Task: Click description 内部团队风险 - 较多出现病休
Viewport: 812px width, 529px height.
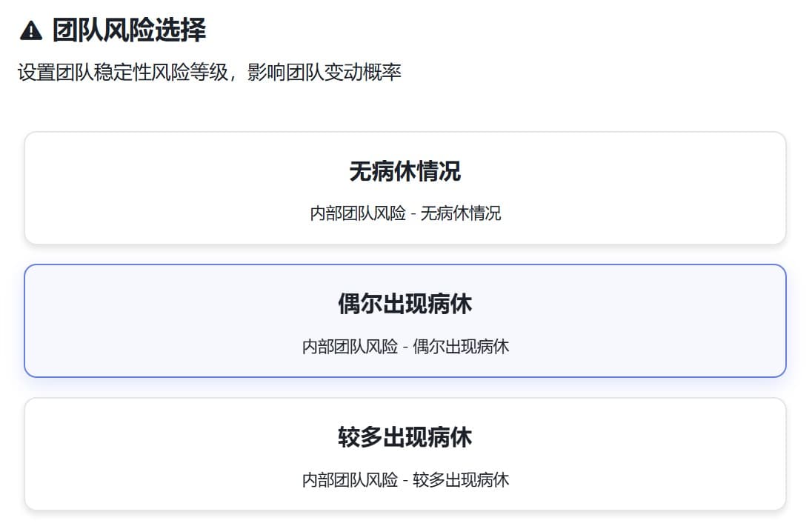Action: click(x=406, y=479)
